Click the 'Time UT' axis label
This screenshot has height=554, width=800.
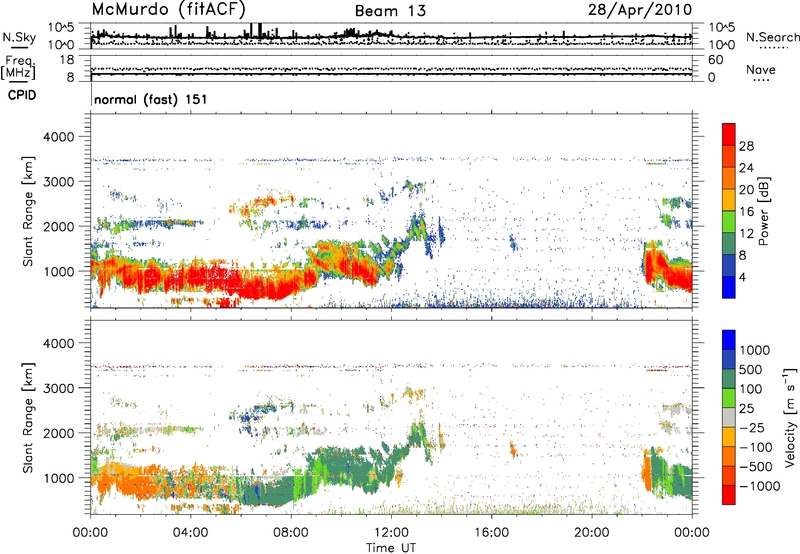click(x=391, y=548)
